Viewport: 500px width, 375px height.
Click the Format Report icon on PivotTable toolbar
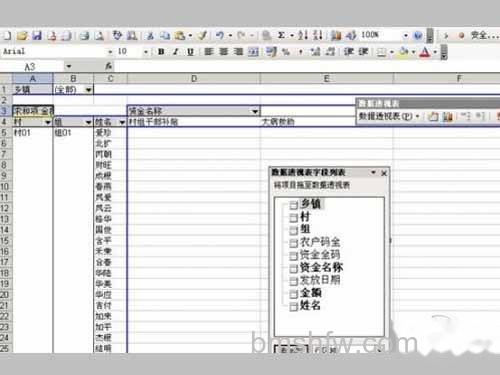click(x=433, y=116)
